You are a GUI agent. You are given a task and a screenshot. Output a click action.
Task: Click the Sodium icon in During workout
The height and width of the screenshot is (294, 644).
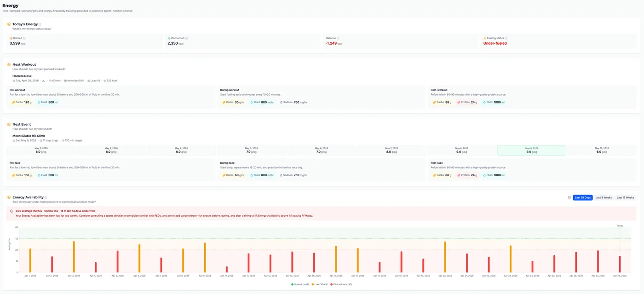pos(281,102)
